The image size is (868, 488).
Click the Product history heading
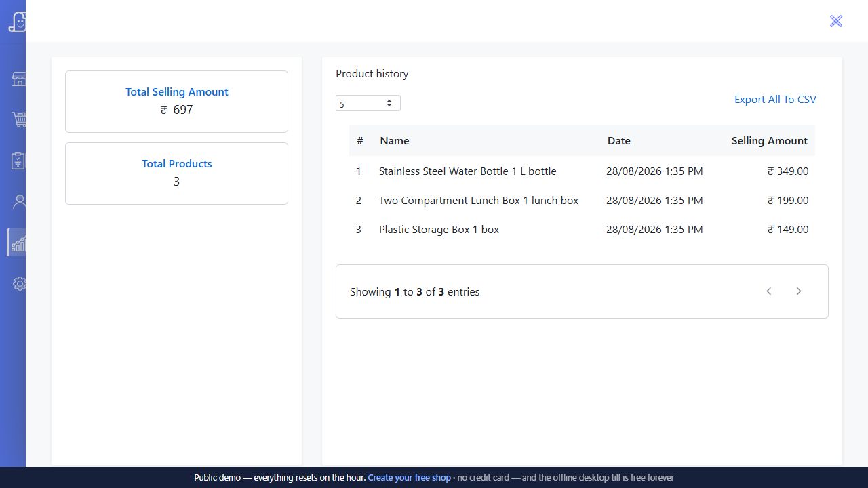click(372, 74)
